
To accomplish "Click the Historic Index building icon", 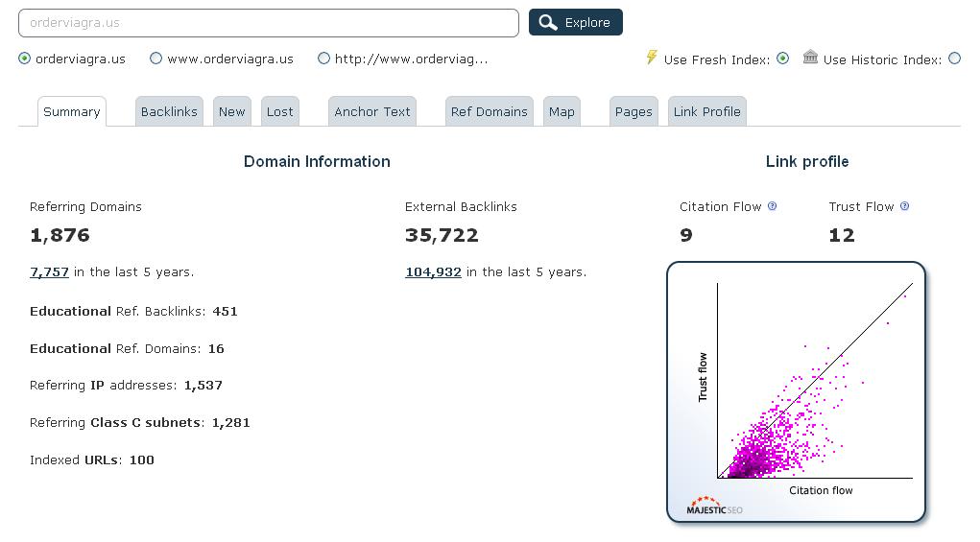I will (810, 57).
